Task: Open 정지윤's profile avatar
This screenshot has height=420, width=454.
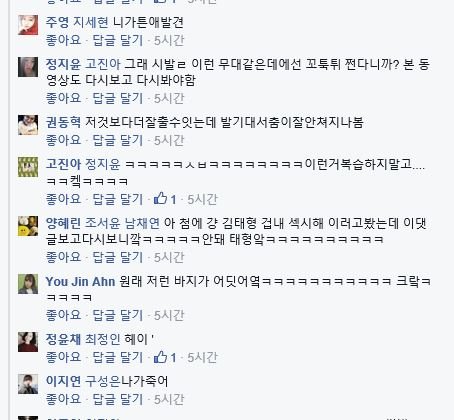Action: click(28, 67)
